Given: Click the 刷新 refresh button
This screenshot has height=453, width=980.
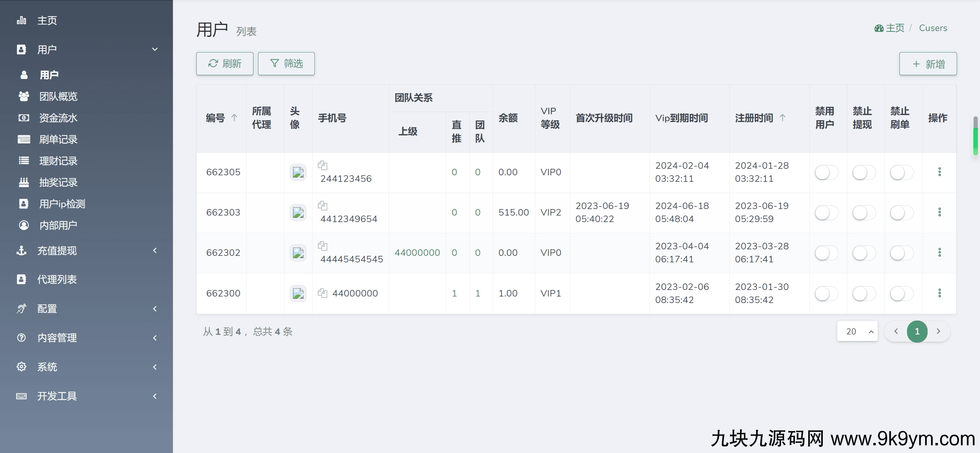Looking at the screenshot, I should tap(225, 64).
